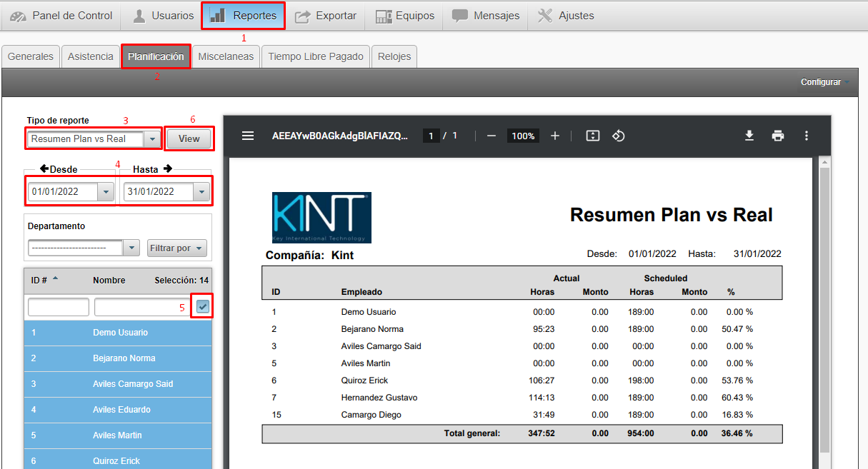This screenshot has width=868, height=469.
Task: Open the Filtrar por dropdown
Action: [x=177, y=248]
